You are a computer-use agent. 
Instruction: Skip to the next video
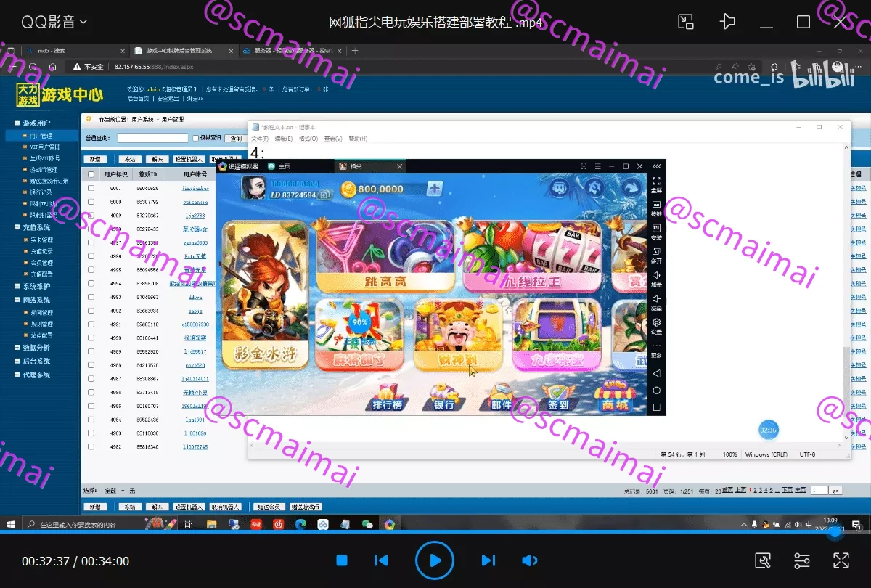coord(488,560)
